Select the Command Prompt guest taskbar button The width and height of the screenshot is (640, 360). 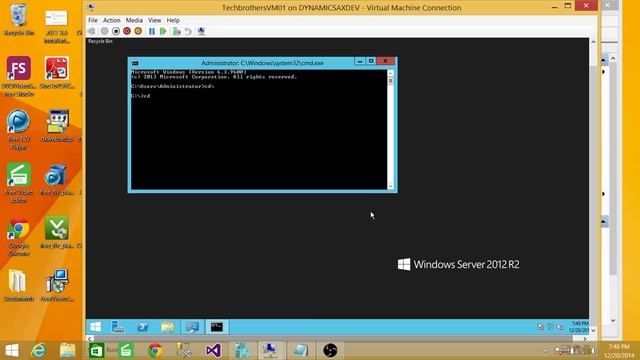click(x=217, y=327)
